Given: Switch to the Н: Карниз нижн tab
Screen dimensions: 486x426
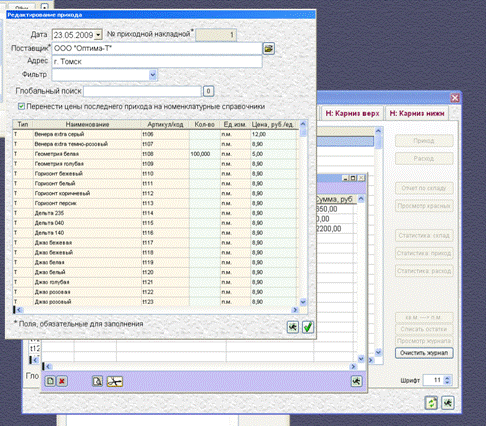Looking at the screenshot, I should tap(417, 113).
